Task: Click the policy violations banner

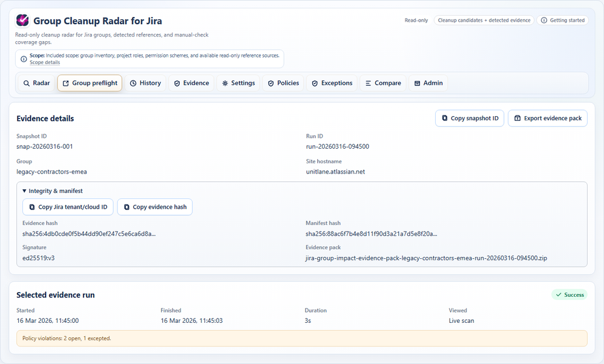Action: click(302, 338)
